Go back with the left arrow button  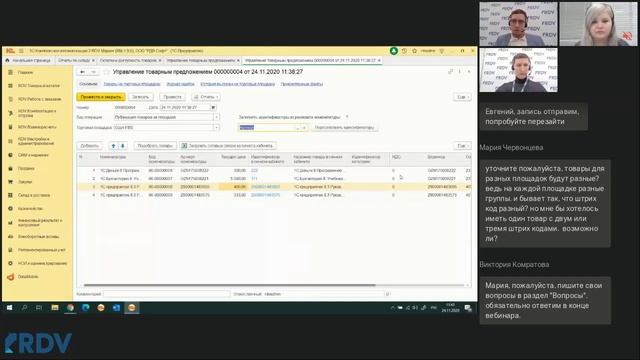tap(82, 72)
